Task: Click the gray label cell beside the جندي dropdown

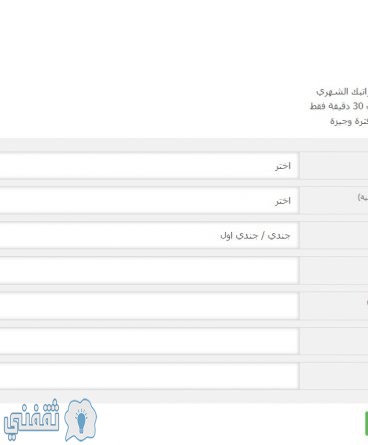Action: point(334,236)
